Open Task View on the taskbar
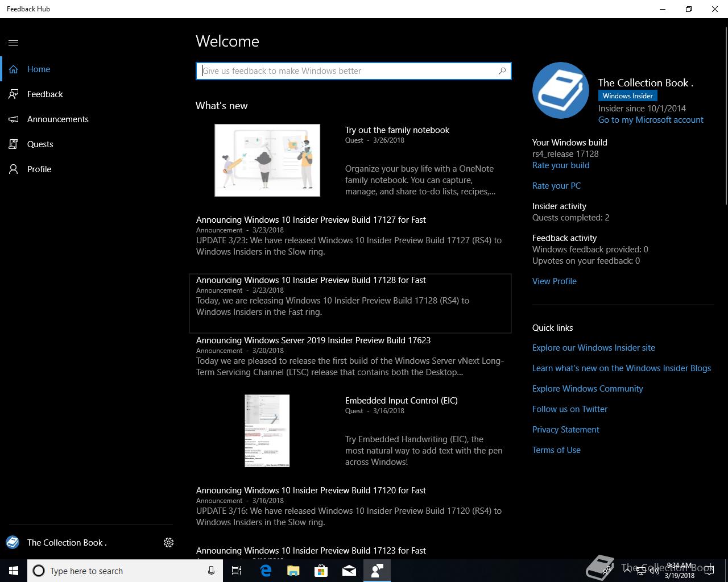This screenshot has width=728, height=582. pos(237,571)
